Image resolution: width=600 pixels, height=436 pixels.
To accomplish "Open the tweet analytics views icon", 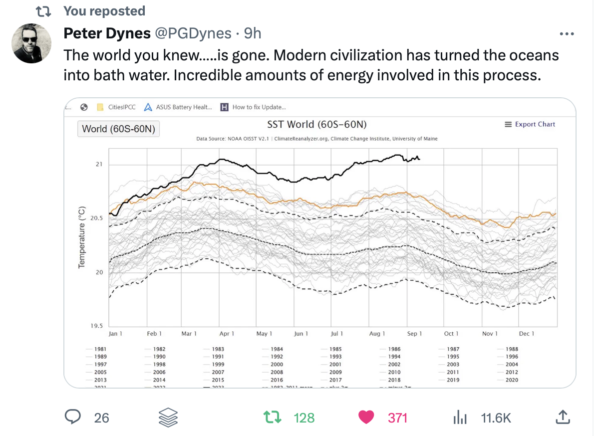I will 460,417.
